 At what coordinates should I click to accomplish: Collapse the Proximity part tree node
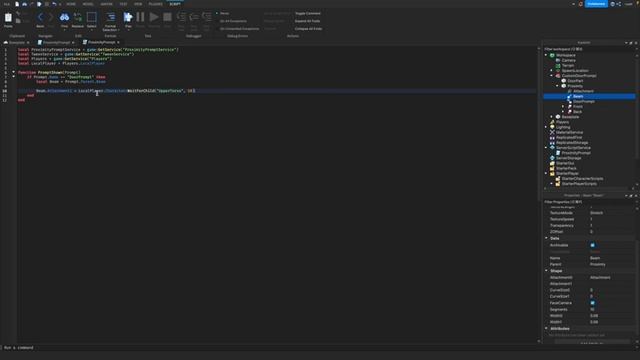(x=557, y=86)
